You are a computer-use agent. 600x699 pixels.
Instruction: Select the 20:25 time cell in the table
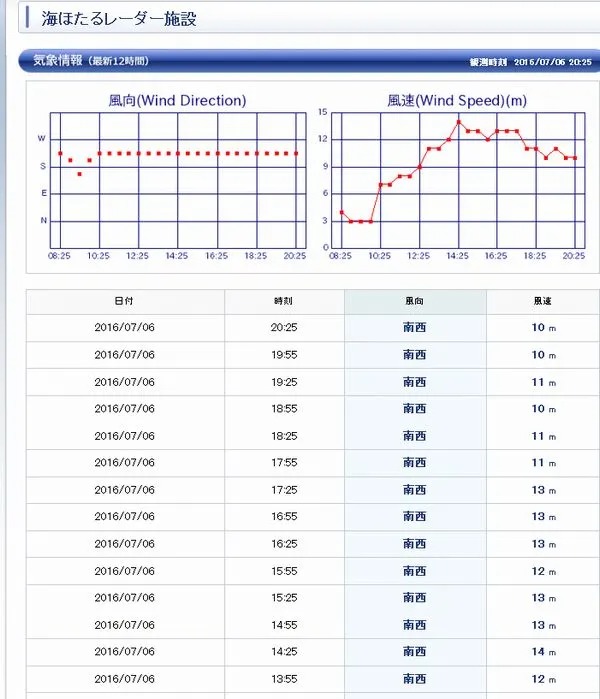tap(284, 328)
